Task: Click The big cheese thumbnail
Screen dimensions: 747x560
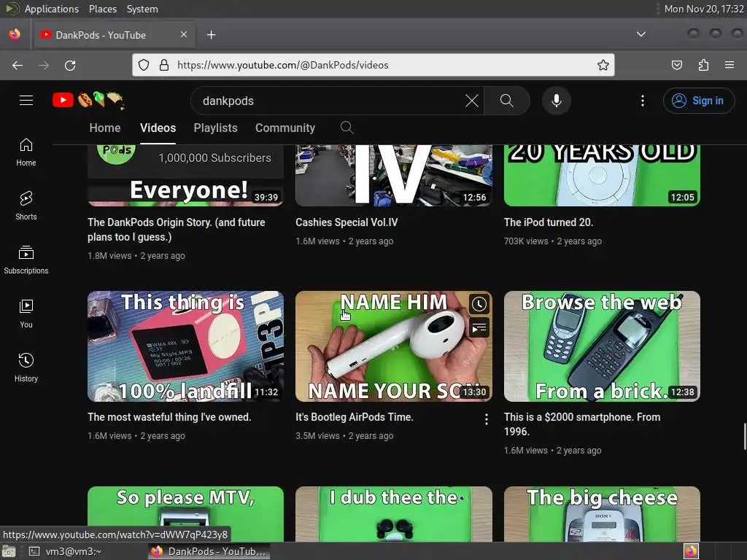Action: tap(602, 514)
